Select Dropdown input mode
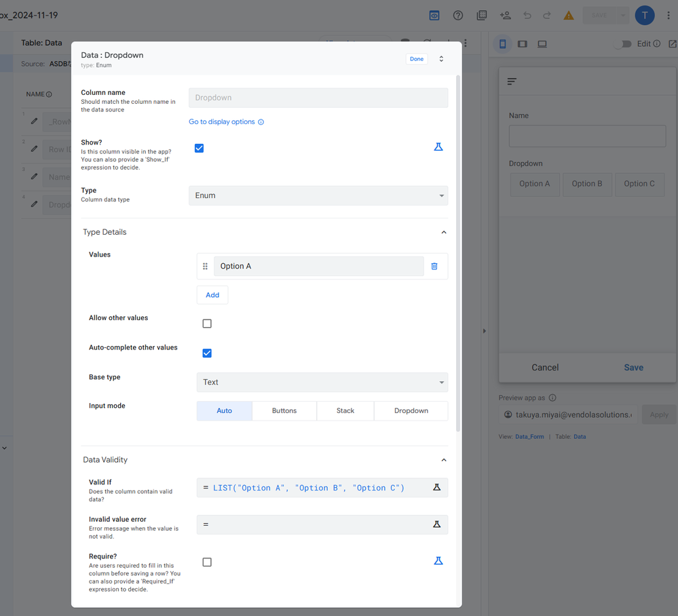The width and height of the screenshot is (678, 616). coord(411,410)
